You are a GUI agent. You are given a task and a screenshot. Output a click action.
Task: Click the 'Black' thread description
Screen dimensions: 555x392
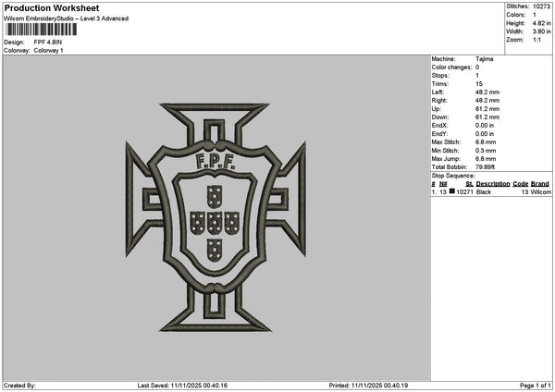point(484,192)
